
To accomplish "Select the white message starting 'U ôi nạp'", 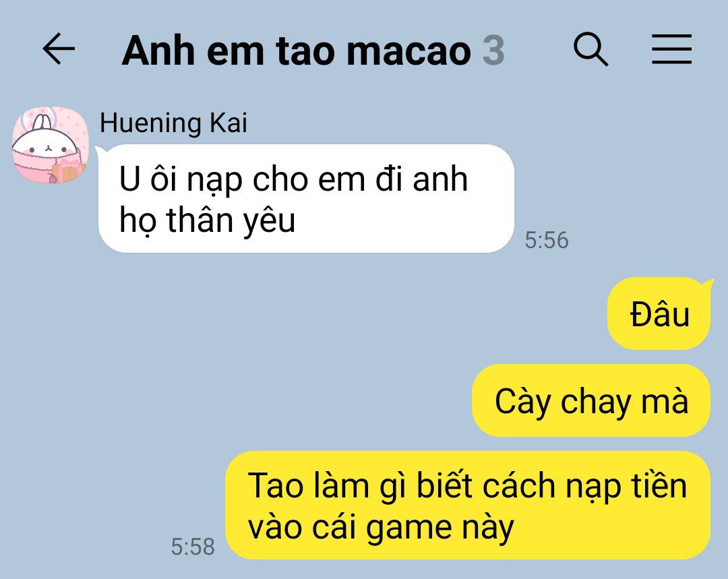I will [306, 199].
